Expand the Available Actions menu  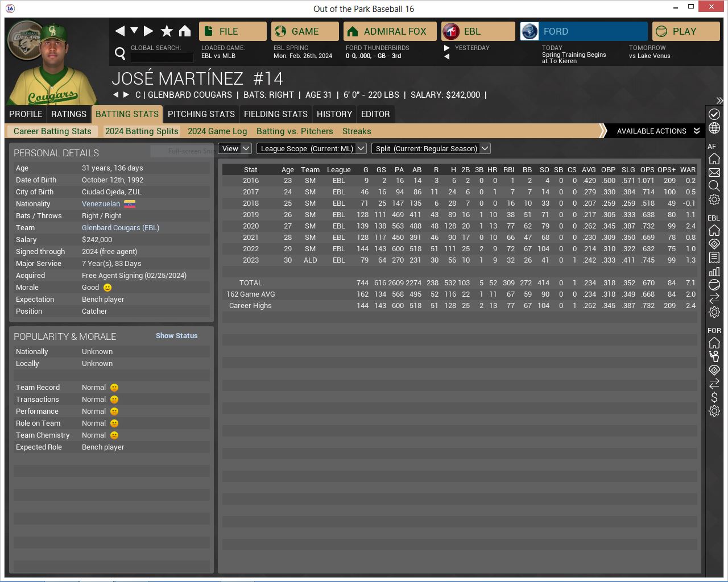click(658, 131)
